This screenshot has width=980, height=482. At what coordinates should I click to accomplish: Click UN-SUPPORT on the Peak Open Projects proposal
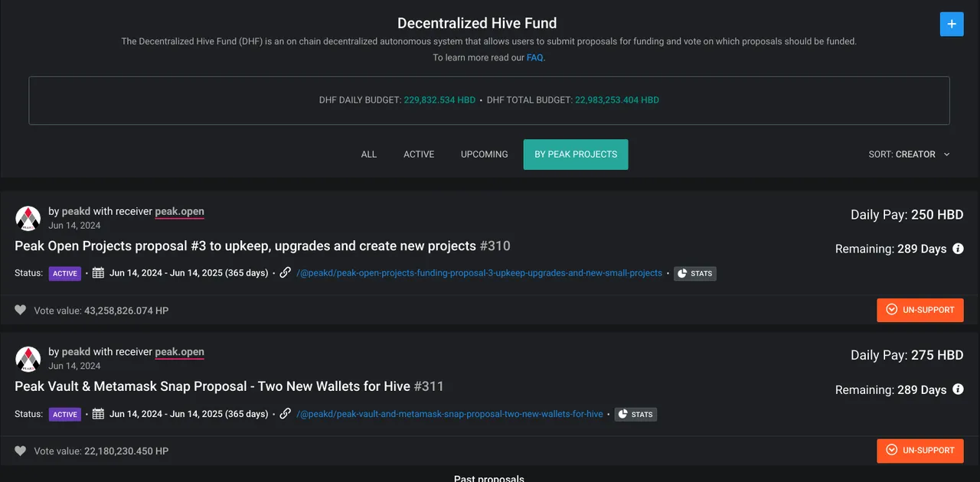pyautogui.click(x=920, y=310)
